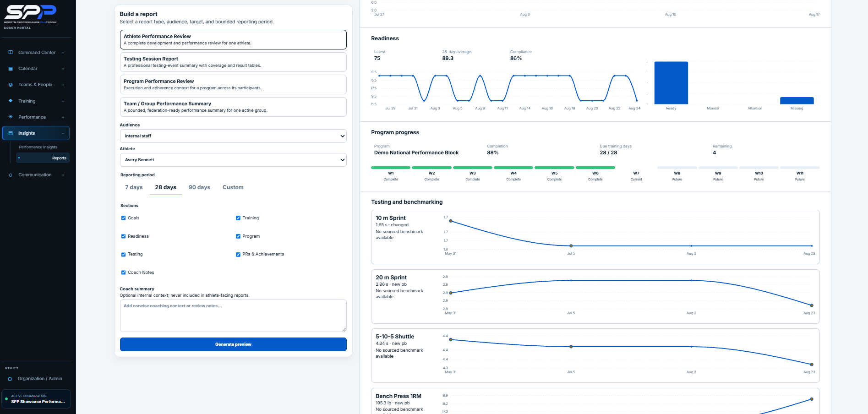868x414 pixels.
Task: Uncheck PRs & Achievements section
Action: (238, 255)
